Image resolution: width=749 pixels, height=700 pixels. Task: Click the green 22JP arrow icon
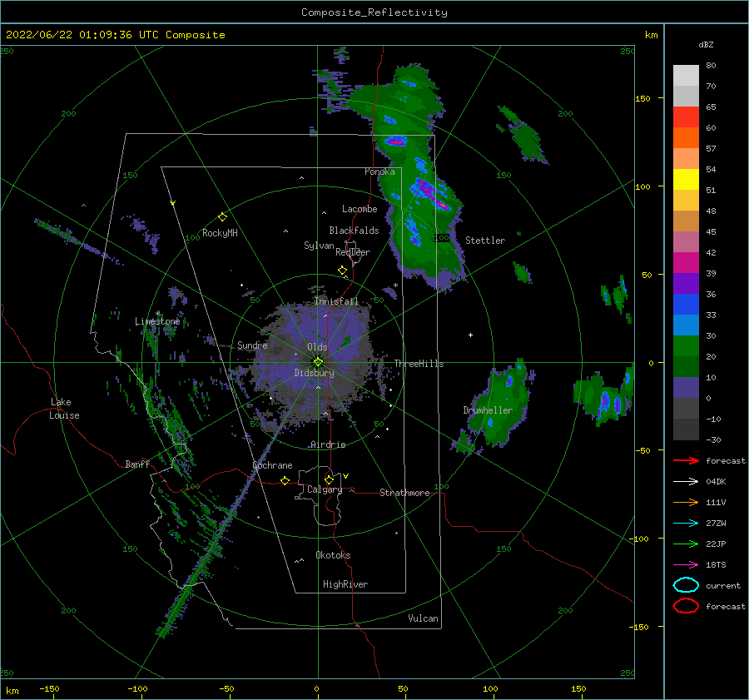(x=686, y=544)
